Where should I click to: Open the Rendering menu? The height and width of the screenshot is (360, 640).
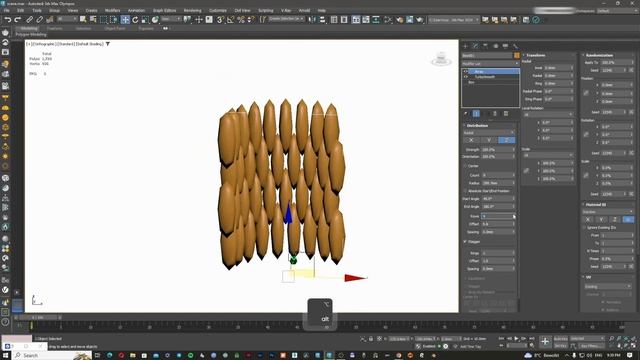tap(192, 11)
